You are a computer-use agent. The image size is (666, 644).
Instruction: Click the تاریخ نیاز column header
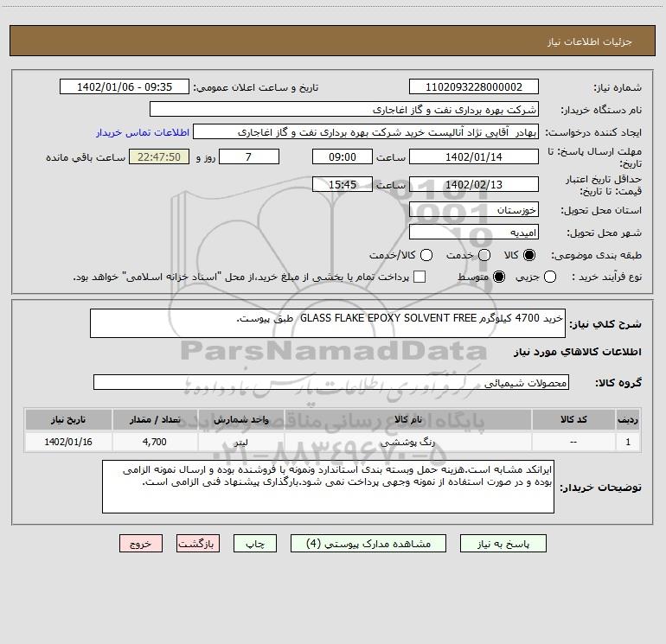pyautogui.click(x=68, y=419)
